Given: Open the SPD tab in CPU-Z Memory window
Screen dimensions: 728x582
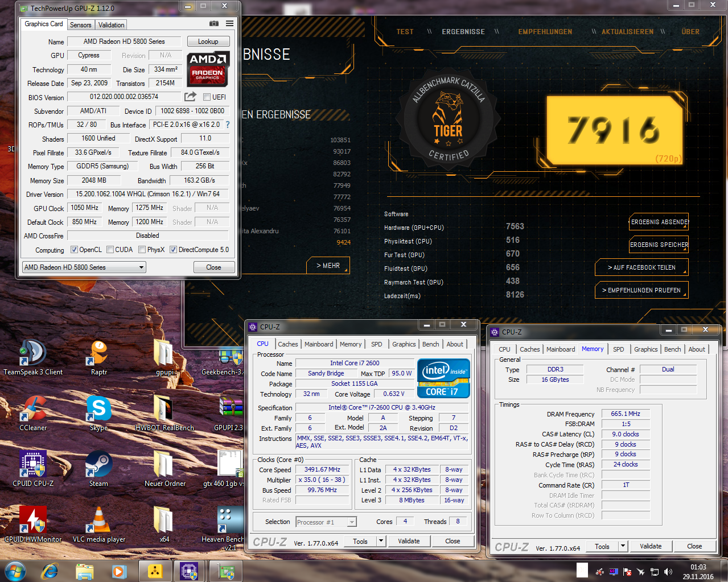Looking at the screenshot, I should (619, 349).
